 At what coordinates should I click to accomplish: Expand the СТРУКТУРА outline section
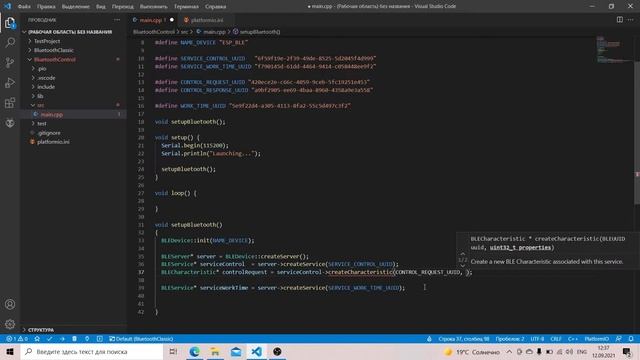click(41, 329)
